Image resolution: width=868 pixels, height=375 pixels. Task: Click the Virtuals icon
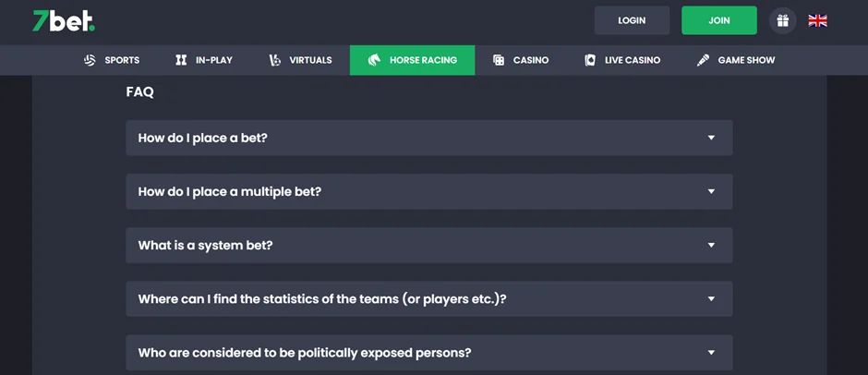coord(274,60)
